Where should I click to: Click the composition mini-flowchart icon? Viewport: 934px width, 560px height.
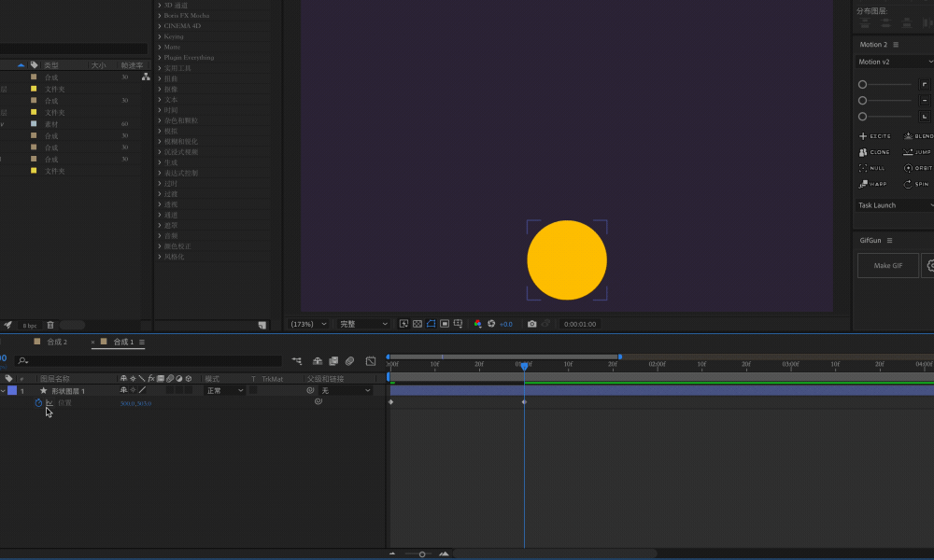(297, 360)
